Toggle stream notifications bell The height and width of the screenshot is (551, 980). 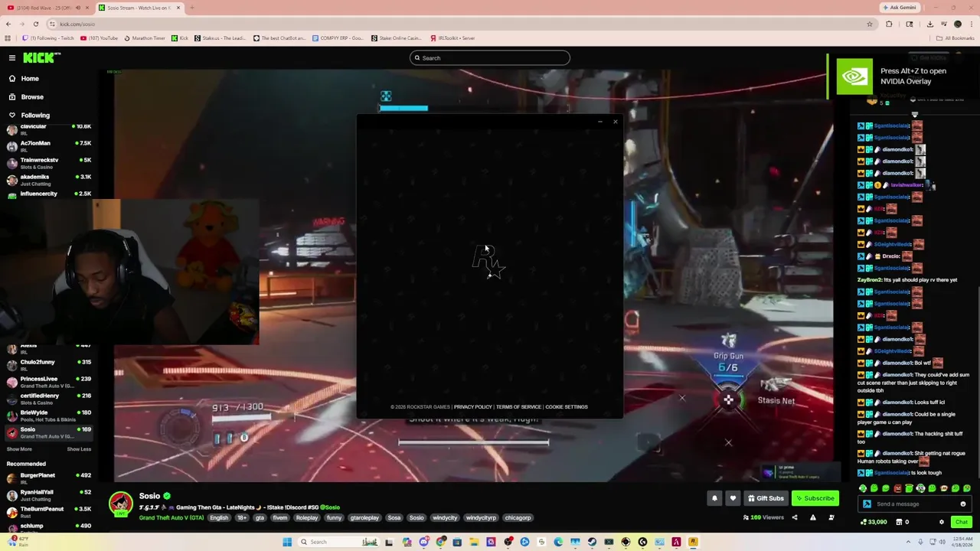pyautogui.click(x=714, y=498)
